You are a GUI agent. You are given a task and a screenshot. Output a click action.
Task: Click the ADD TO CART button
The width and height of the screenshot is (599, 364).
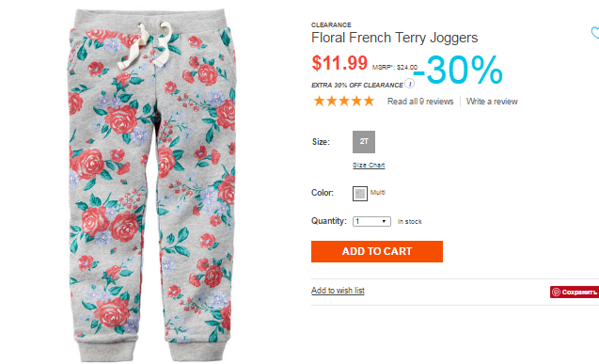point(377,251)
